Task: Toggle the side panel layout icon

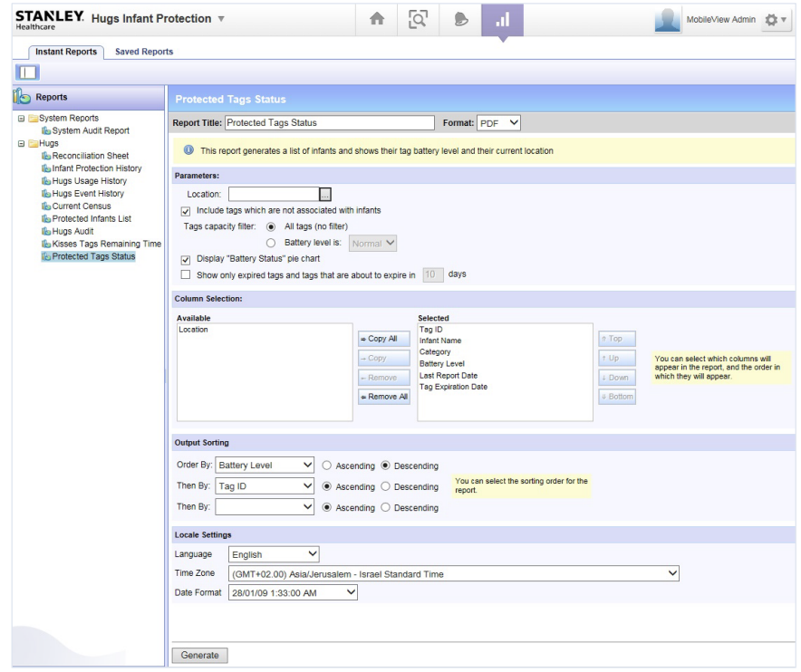Action: 25,72
